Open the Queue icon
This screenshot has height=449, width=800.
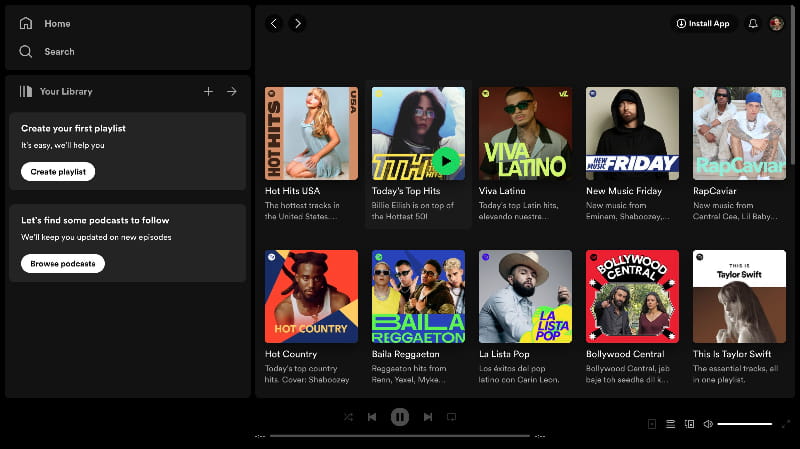[x=671, y=424]
